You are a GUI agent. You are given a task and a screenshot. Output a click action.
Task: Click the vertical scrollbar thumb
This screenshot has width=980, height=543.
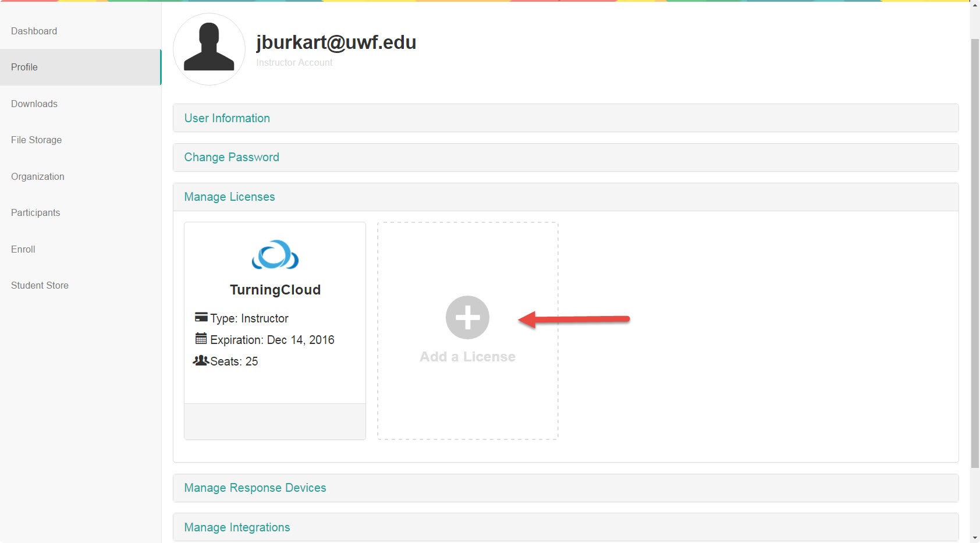(975, 253)
